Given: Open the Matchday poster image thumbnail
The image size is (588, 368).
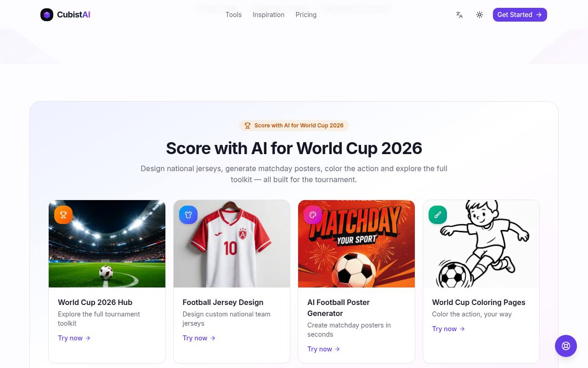Looking at the screenshot, I should (356, 244).
